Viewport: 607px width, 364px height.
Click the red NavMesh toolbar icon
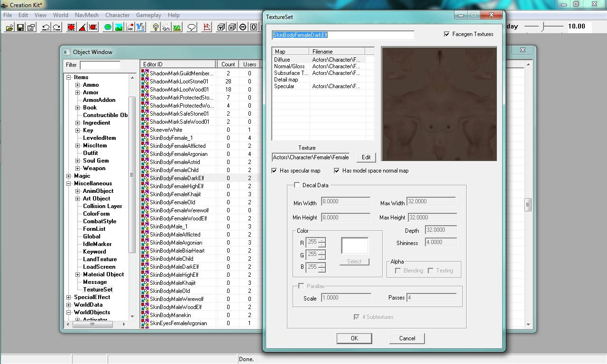pyautogui.click(x=206, y=27)
